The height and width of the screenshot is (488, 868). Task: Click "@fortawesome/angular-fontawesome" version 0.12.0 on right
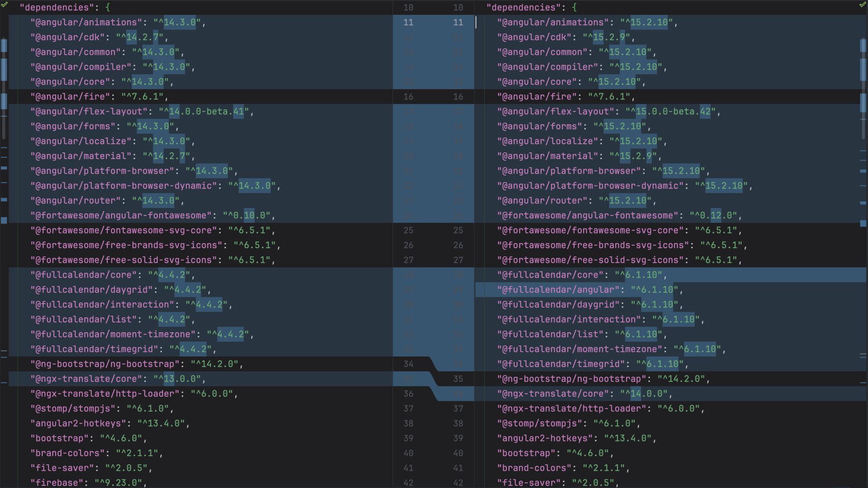click(x=714, y=216)
